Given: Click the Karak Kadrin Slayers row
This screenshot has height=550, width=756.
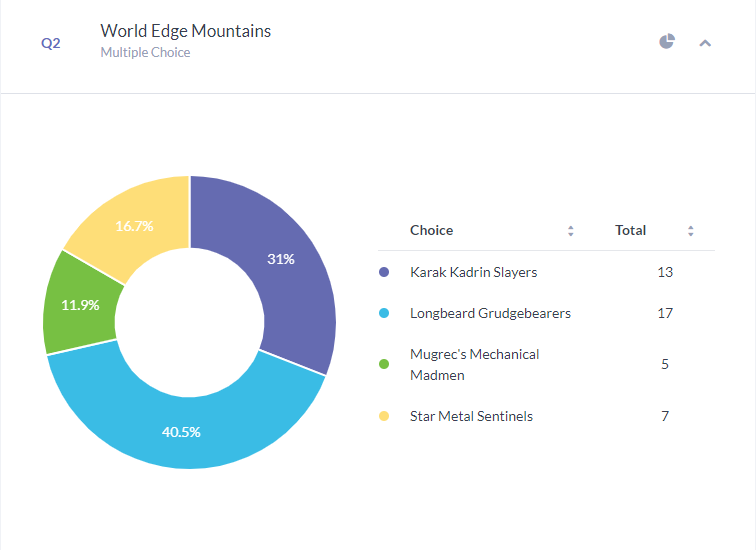Looking at the screenshot, I should click(x=546, y=272).
